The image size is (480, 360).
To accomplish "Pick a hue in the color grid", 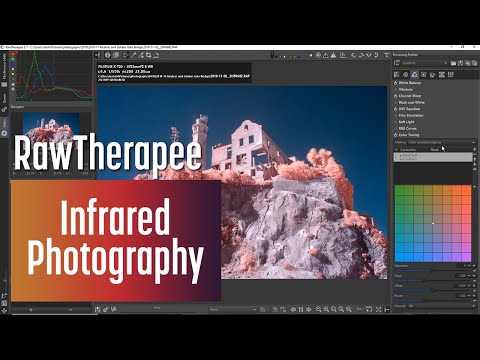I will [433, 223].
